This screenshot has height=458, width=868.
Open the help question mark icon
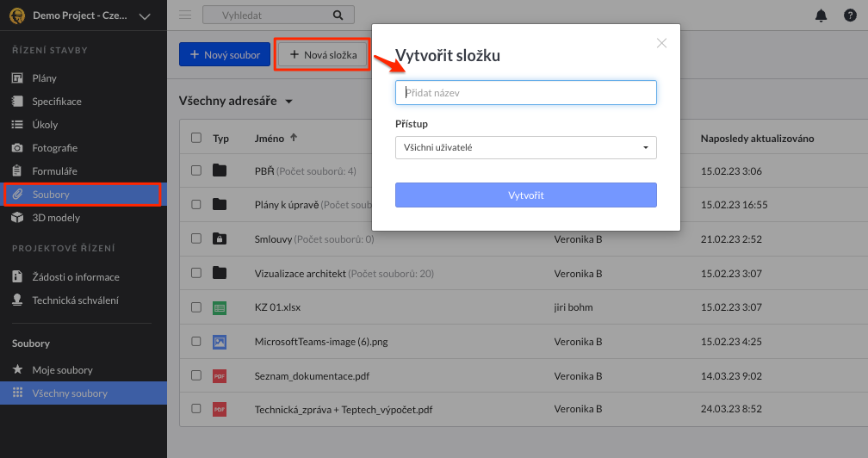coord(850,15)
